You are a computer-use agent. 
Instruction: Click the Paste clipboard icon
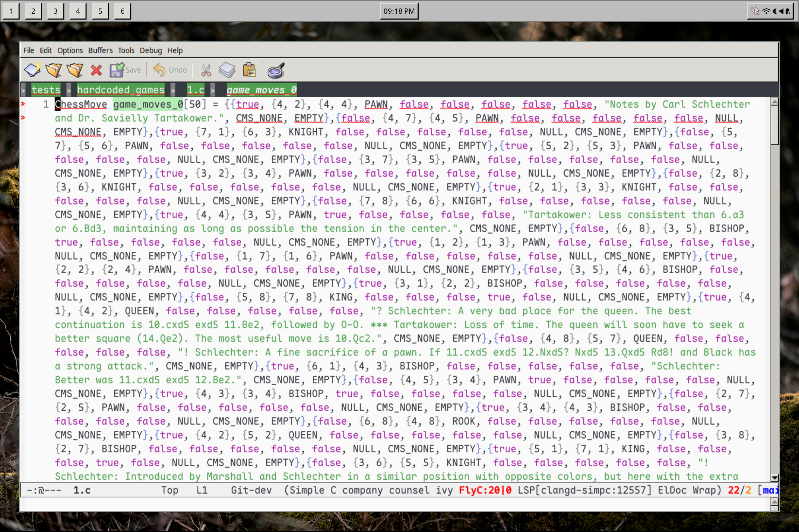click(249, 70)
